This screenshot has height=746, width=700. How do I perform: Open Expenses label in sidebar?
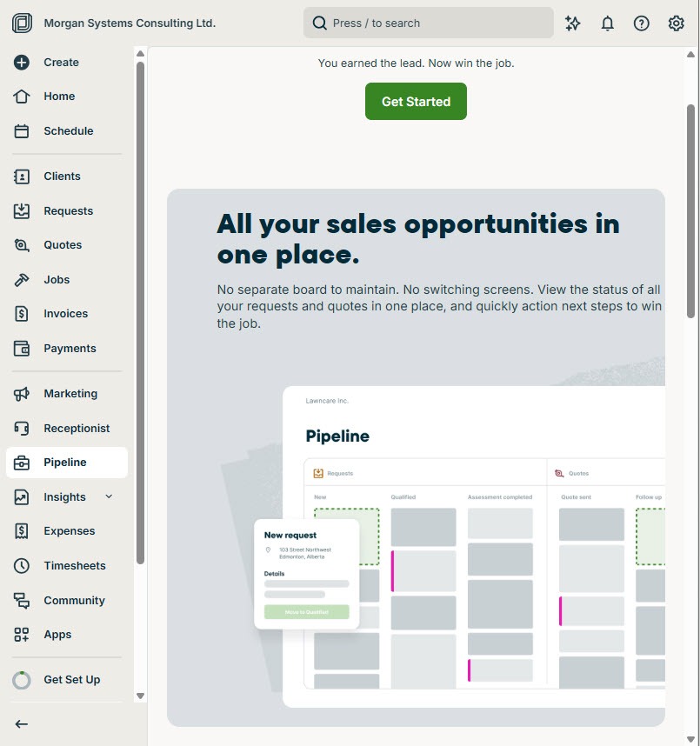[70, 531]
